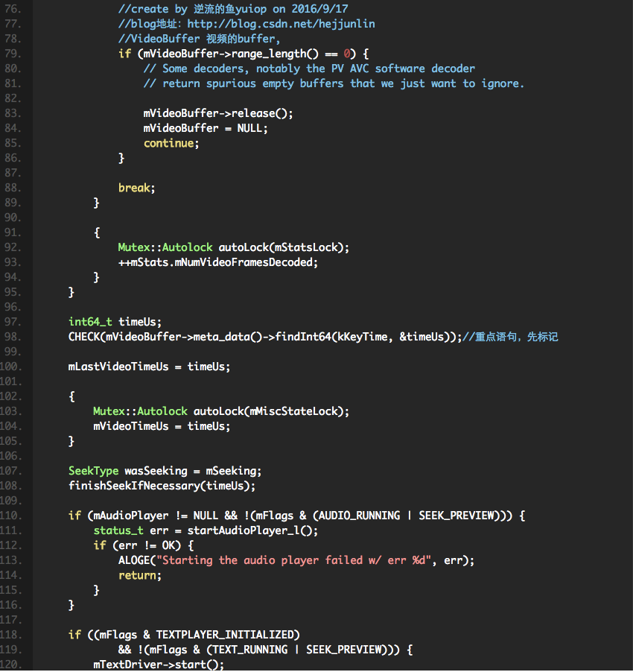633x672 pixels.
Task: Click mVideoTimeUs = timeUs; line
Action: pos(162,426)
